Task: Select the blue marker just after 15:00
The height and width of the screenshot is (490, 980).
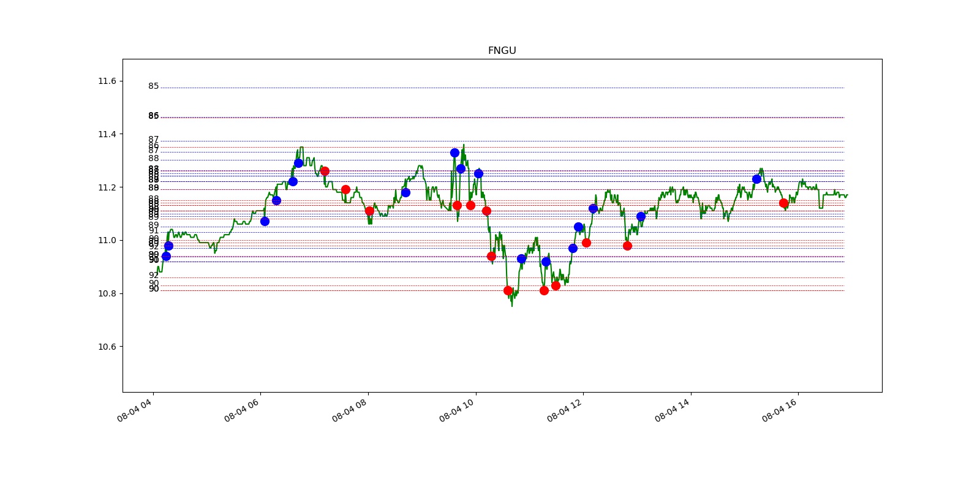Action: pyautogui.click(x=756, y=179)
